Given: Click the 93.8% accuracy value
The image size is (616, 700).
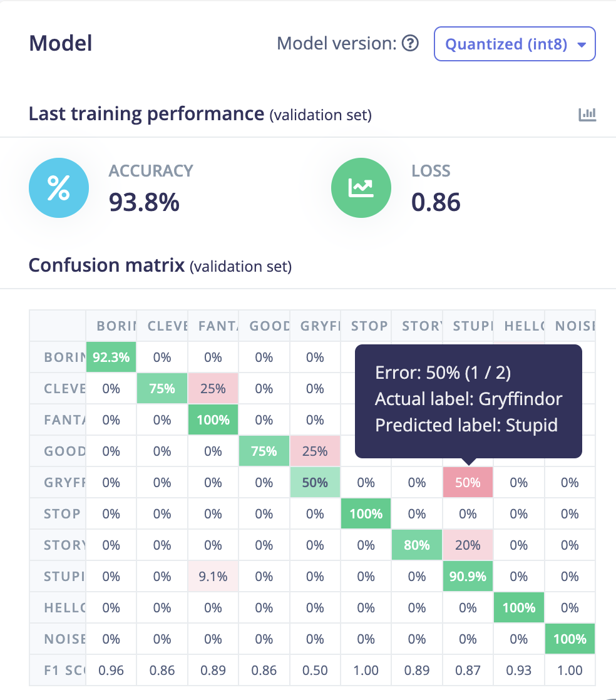Looking at the screenshot, I should pos(144,202).
